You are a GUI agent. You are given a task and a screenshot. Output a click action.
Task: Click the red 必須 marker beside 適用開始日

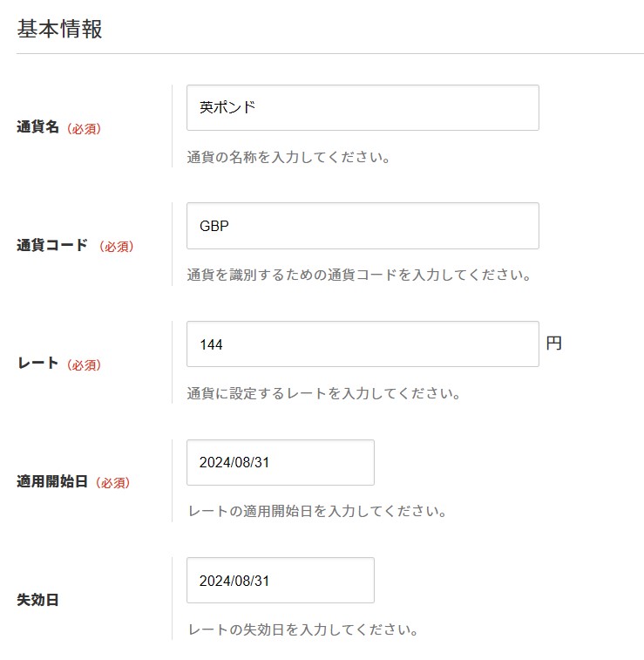pos(116,482)
